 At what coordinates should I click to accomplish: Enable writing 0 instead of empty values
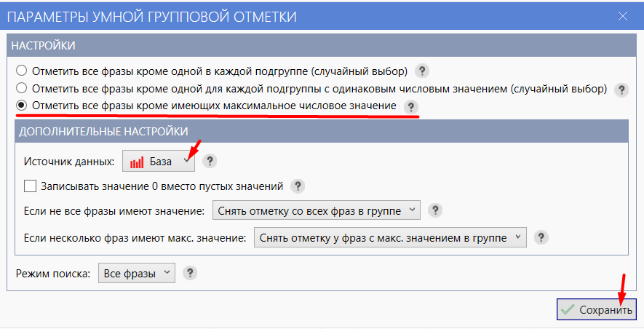(30, 186)
